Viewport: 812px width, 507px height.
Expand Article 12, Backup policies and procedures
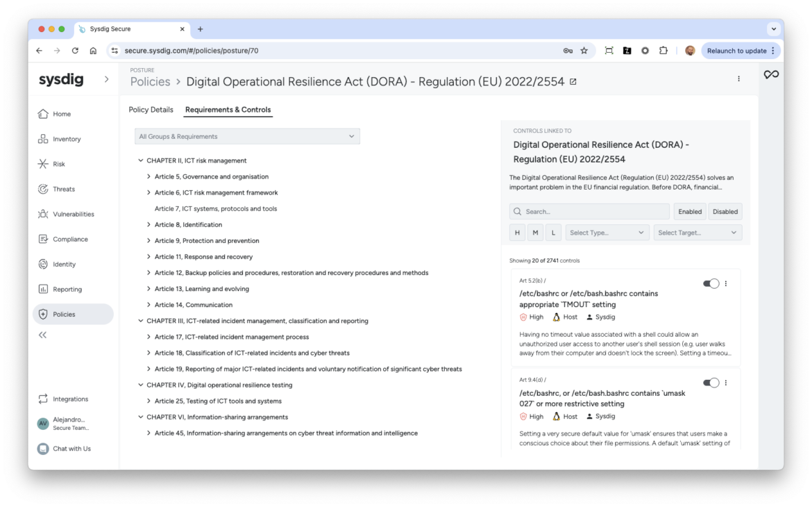(x=149, y=273)
